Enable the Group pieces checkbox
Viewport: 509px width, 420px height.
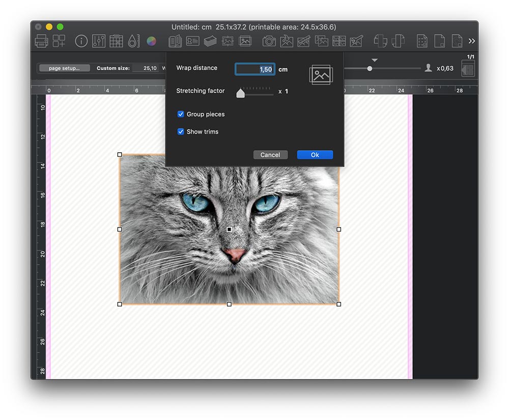click(181, 114)
